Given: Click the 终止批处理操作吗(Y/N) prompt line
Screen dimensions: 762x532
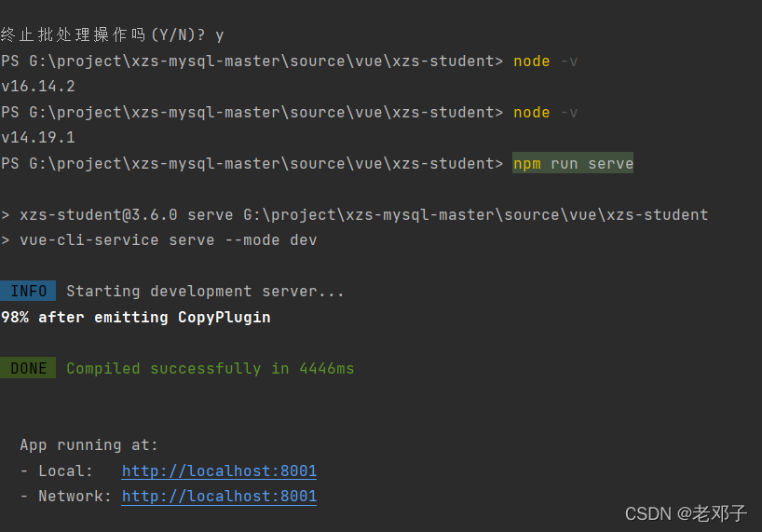Looking at the screenshot, I should pos(112,35).
